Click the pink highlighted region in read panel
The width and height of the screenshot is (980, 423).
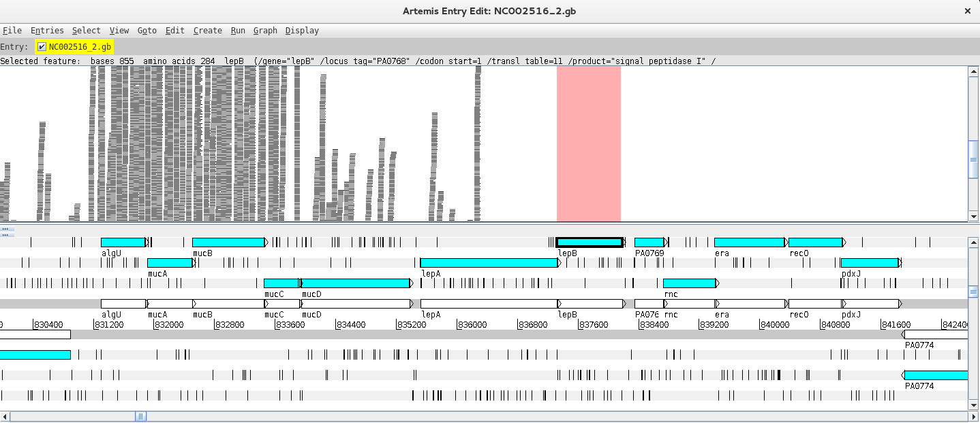pos(588,144)
